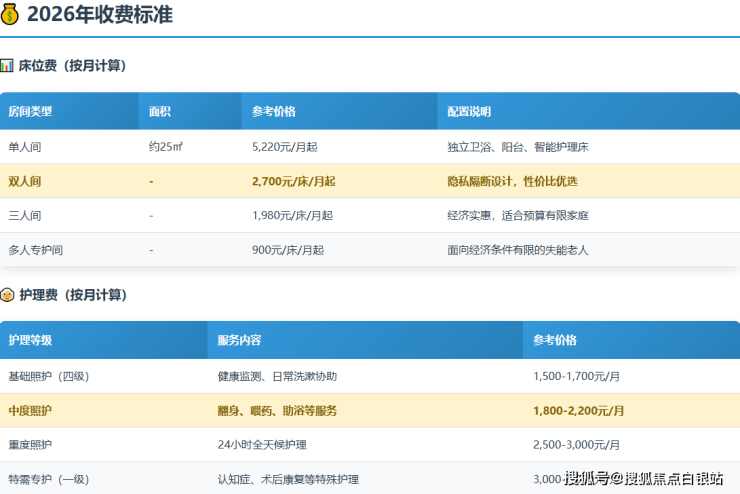Select the 多人专护间 row label
Screen dimensions: 740x494
click(x=36, y=250)
